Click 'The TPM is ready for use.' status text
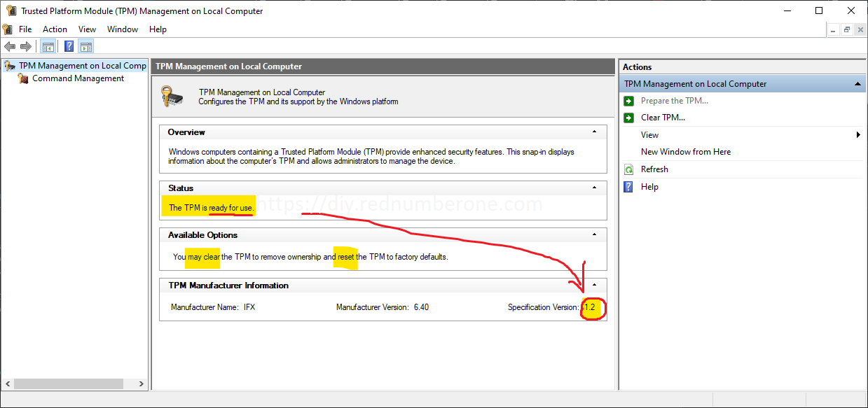The image size is (868, 408). pos(212,208)
